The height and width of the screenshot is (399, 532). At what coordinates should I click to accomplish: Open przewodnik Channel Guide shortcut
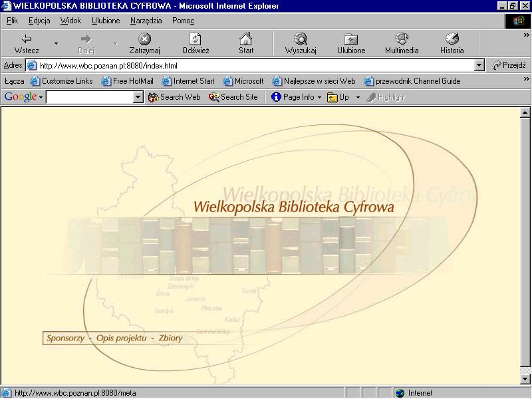(412, 81)
